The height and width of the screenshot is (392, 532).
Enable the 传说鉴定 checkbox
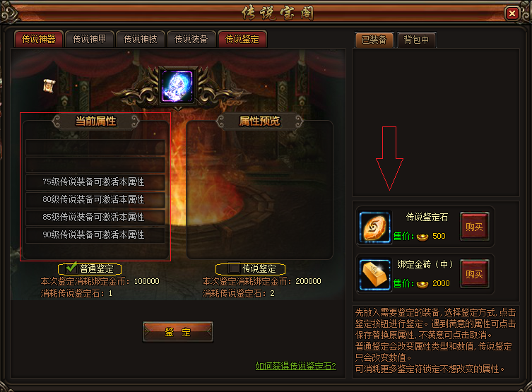(234, 268)
